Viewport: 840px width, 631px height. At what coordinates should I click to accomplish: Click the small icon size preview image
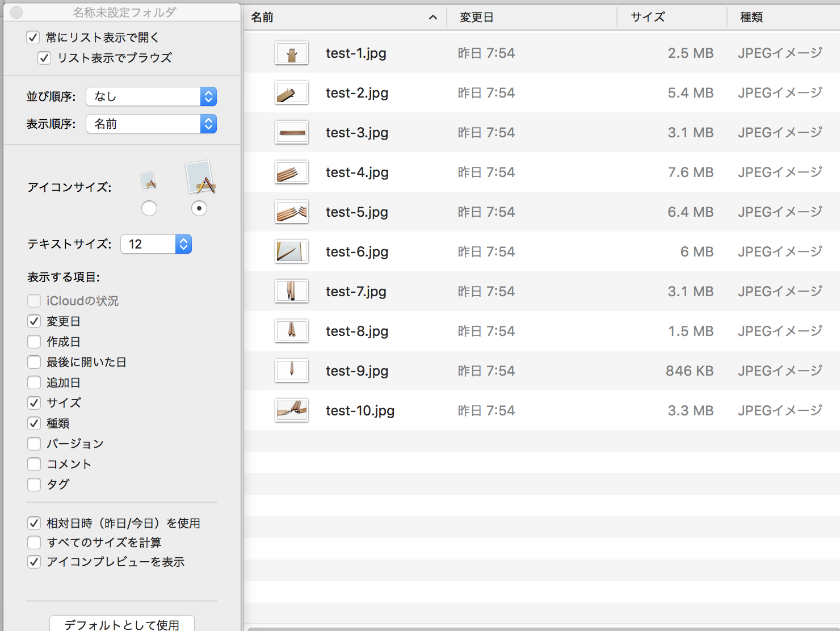[x=149, y=181]
